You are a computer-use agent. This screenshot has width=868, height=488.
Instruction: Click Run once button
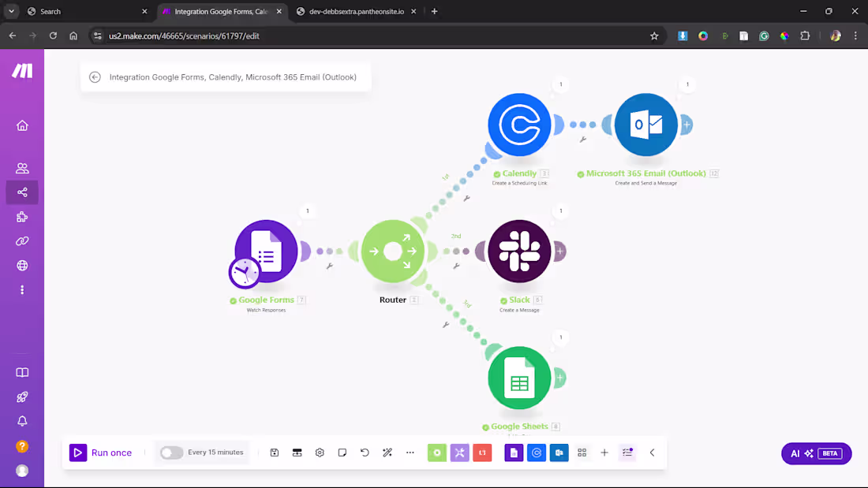(101, 453)
